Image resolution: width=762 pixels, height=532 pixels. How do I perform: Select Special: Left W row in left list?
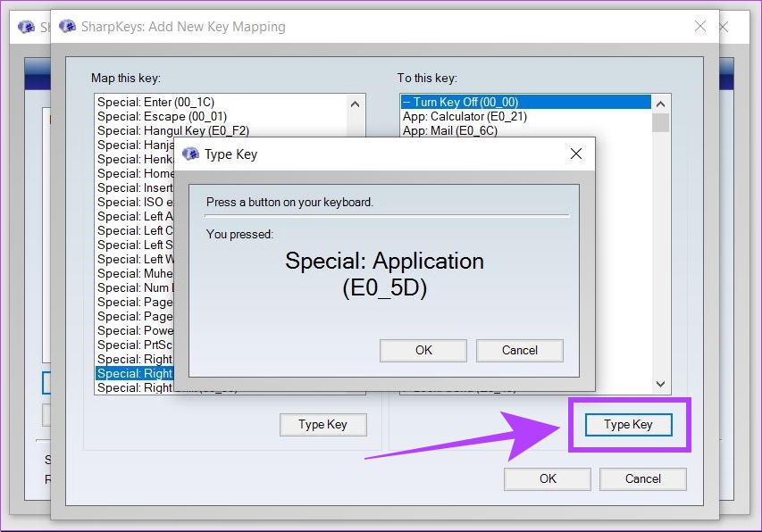(x=135, y=259)
